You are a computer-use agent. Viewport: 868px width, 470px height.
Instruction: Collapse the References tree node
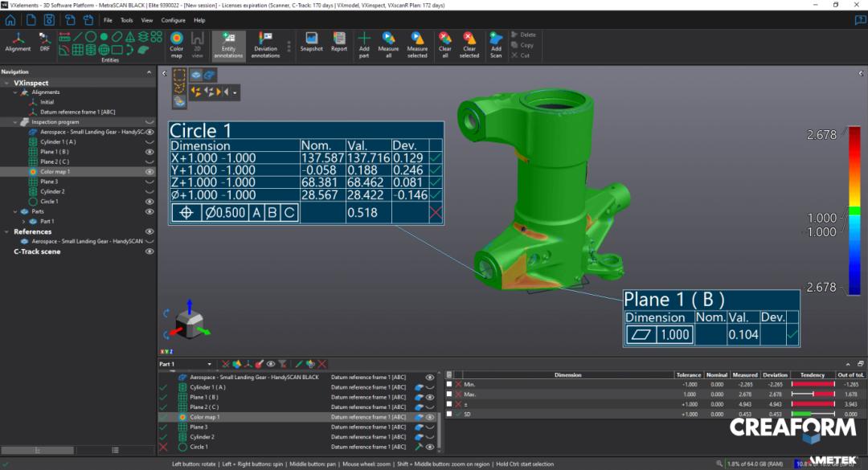[x=6, y=232]
